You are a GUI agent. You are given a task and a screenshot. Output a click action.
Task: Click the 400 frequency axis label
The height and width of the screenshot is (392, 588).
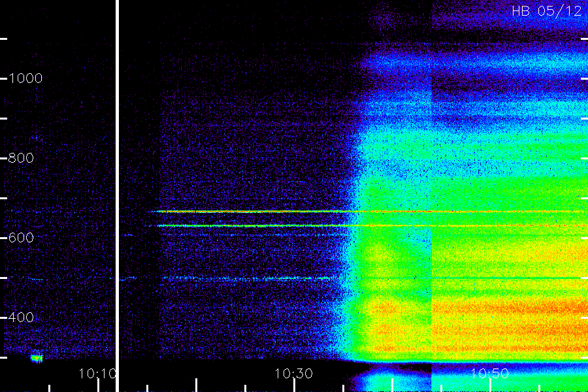pos(21,318)
